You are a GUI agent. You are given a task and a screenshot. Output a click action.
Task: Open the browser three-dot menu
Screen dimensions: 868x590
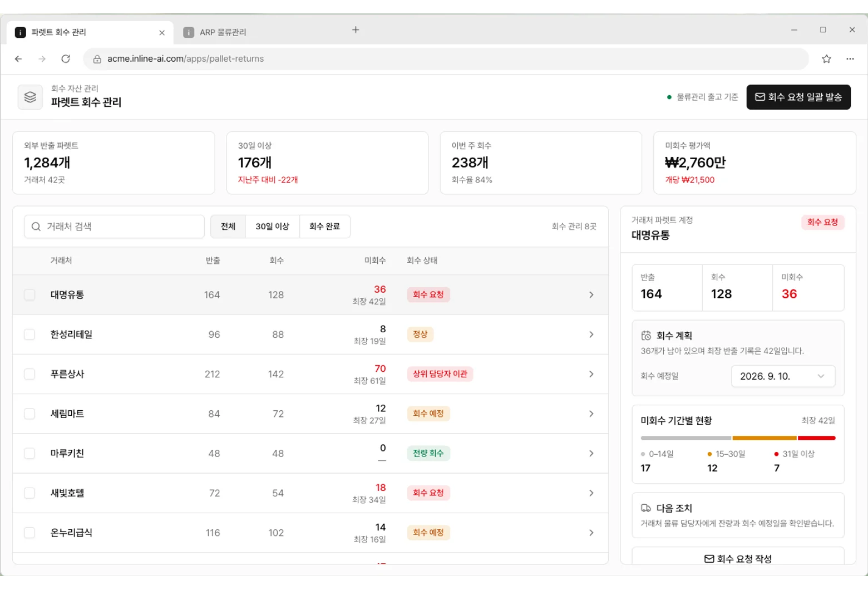point(850,58)
